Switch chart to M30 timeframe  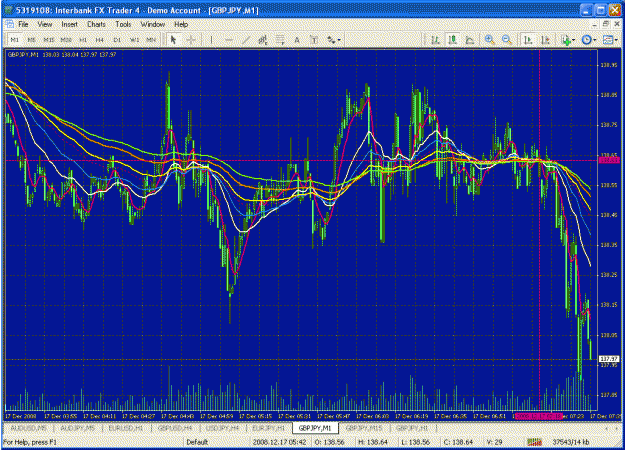[x=66, y=39]
